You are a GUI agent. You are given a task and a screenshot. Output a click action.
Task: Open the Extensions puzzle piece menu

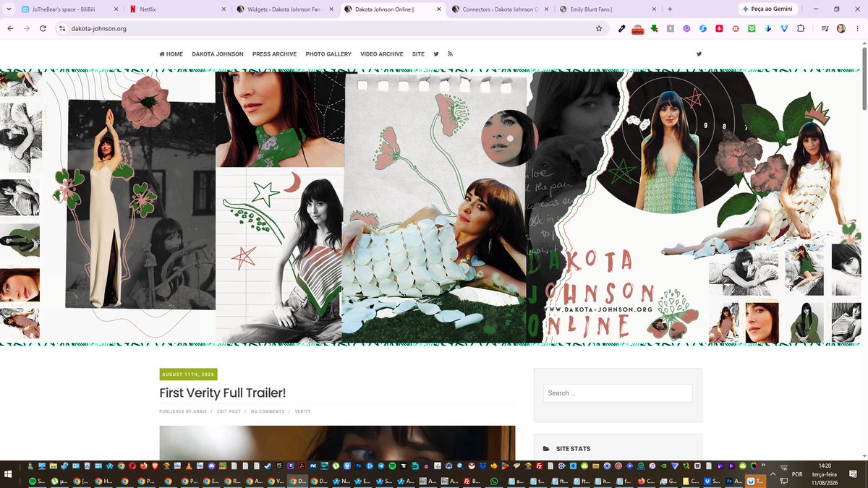point(801,28)
